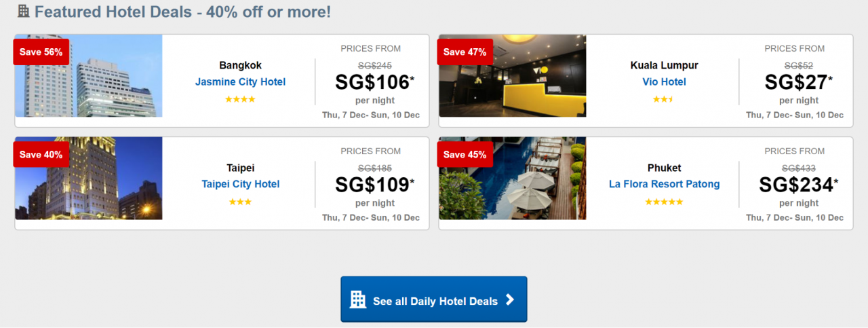Click the Save 45% badge
868x328 pixels.
[465, 155]
